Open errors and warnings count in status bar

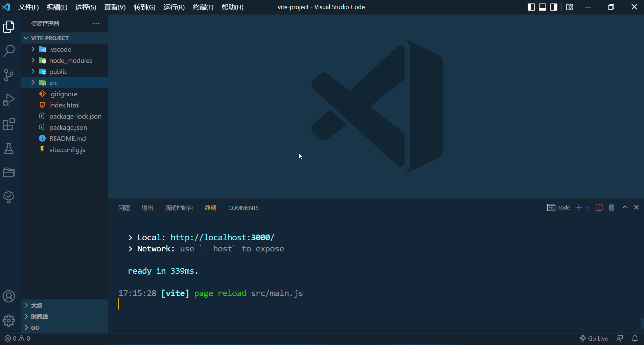point(17,338)
